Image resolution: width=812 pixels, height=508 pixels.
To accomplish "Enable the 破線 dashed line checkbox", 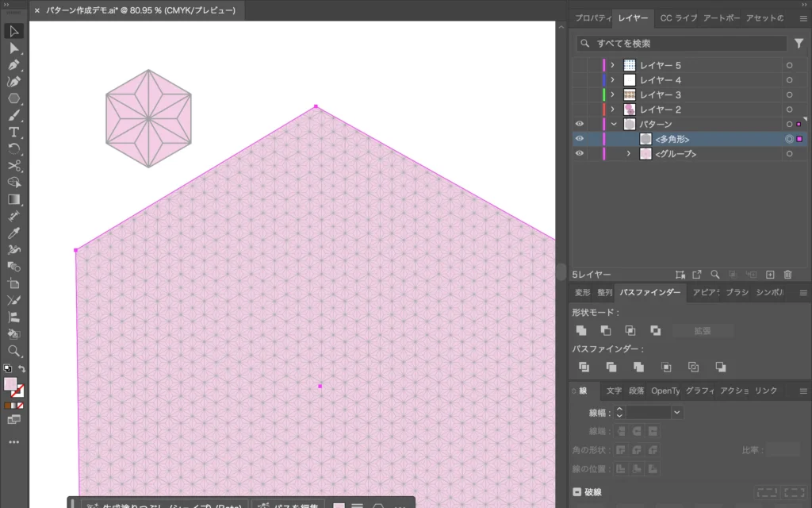I will pyautogui.click(x=576, y=492).
